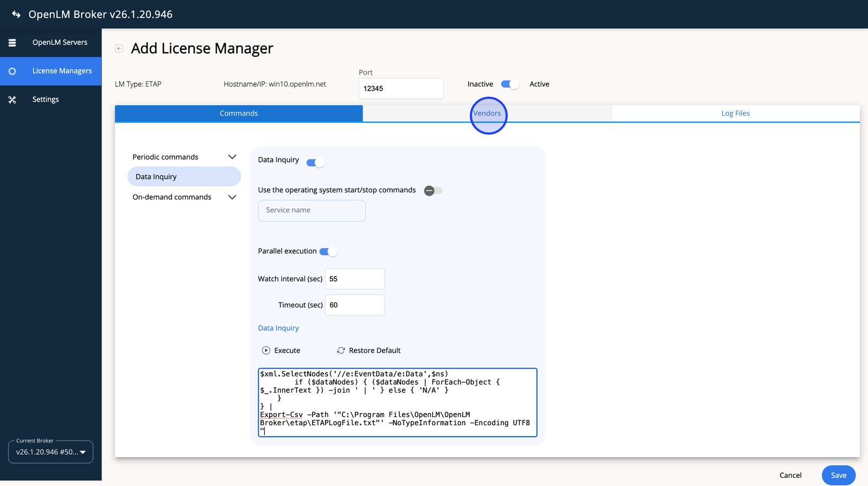This screenshot has width=868, height=486.
Task: Open License Managers in the sidebar
Action: pyautogui.click(x=50, y=71)
